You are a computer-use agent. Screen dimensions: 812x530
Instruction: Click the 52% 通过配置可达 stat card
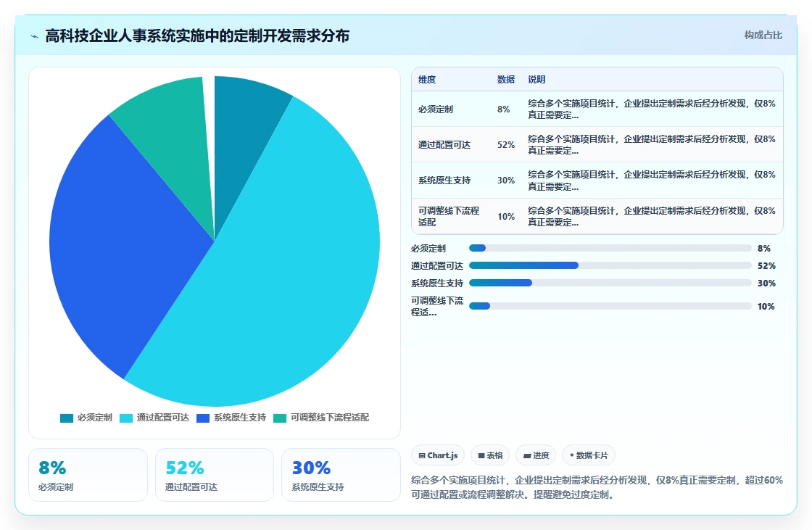[x=215, y=475]
